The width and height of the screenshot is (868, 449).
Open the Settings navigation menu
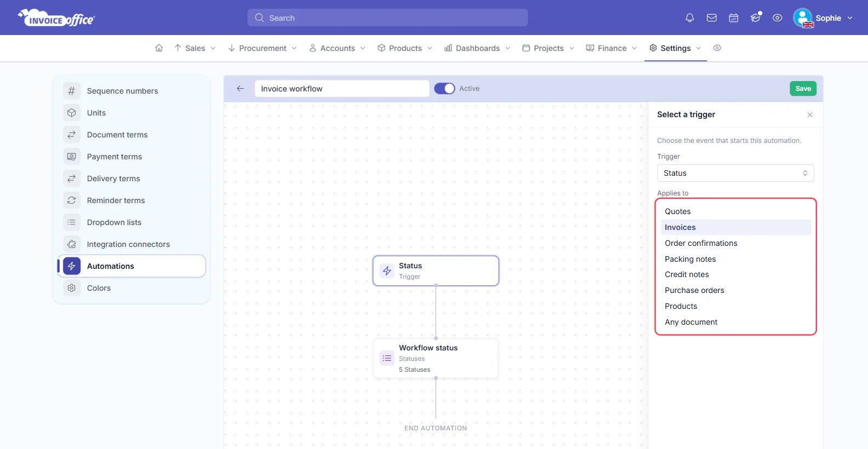675,48
